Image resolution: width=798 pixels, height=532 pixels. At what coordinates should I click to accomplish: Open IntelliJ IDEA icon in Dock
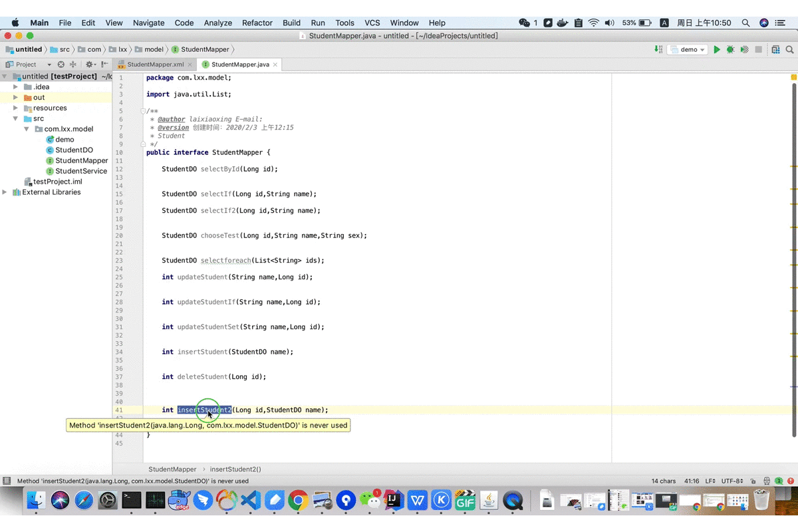[394, 500]
